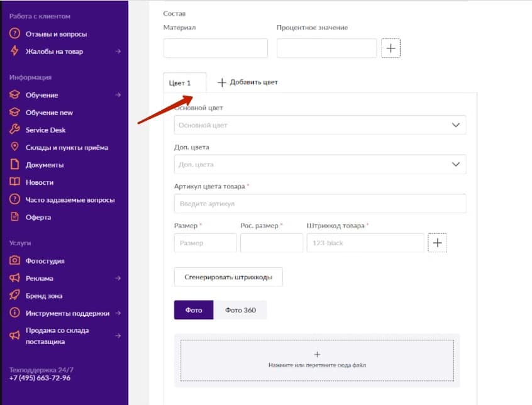Click the file upload drop area
Screen dimensions: 532x405
(x=317, y=360)
